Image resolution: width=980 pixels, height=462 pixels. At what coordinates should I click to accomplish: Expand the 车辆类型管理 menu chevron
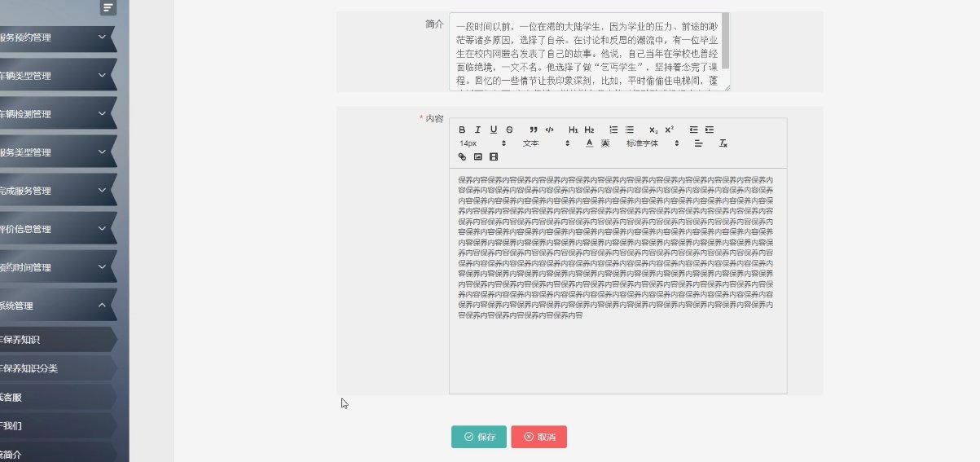click(x=102, y=75)
